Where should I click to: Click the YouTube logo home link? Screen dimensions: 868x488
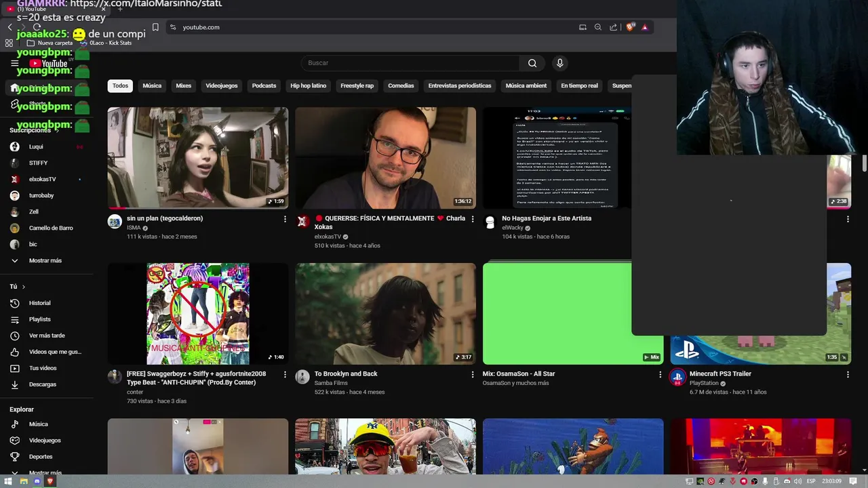[48, 63]
